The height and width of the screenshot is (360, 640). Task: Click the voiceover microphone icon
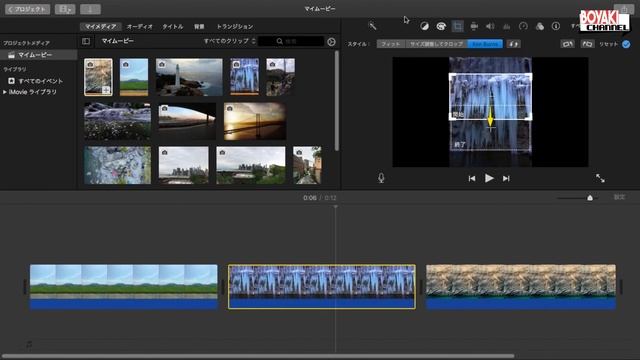[x=381, y=178]
